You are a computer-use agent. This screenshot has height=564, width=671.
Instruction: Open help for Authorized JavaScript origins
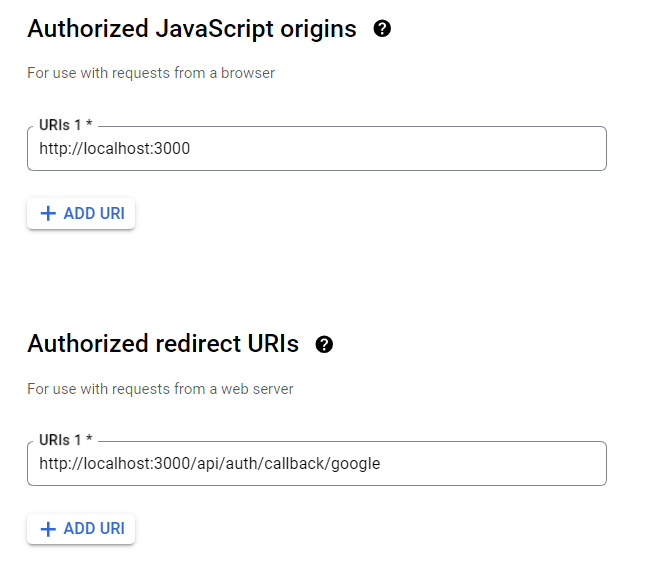pyautogui.click(x=382, y=29)
